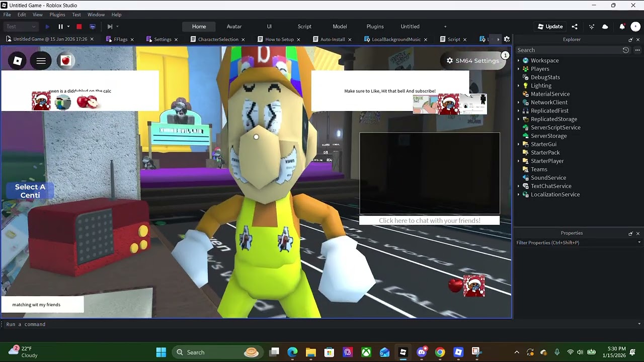Open Microsoft Edge from taskbar
Screen dimensions: 644x362
coord(292,352)
